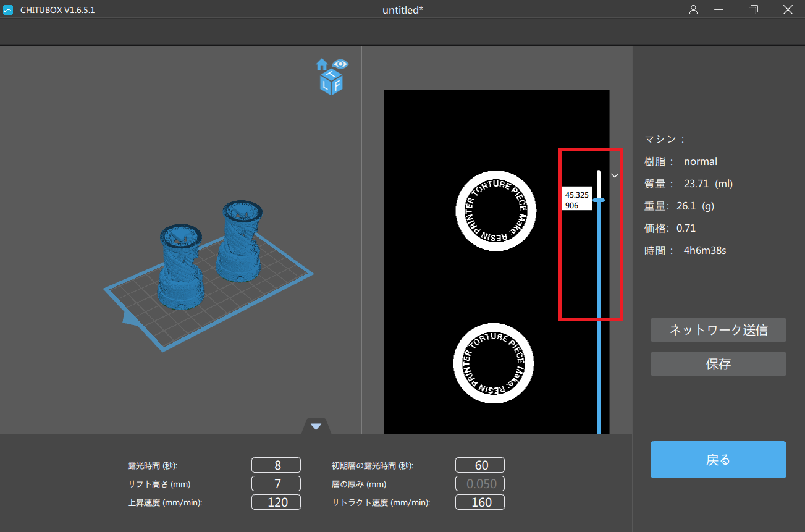Click the CHITUBOX logo in the title bar
Screen dimensions: 805x532
pyautogui.click(x=8, y=10)
